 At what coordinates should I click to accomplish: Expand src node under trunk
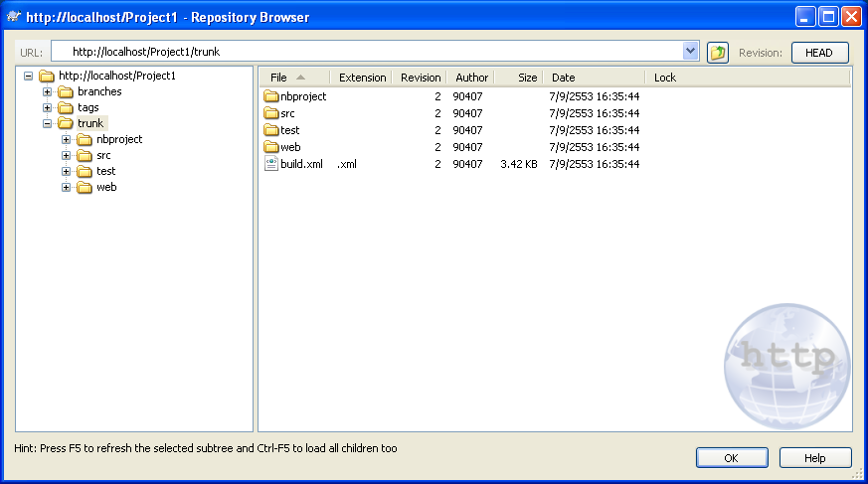pyautogui.click(x=66, y=155)
